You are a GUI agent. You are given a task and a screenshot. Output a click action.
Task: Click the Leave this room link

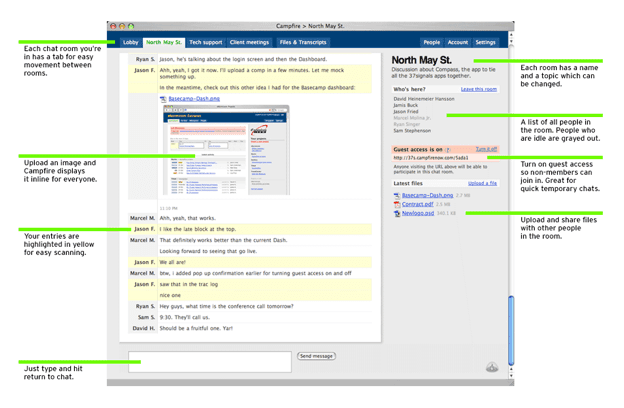coord(479,89)
